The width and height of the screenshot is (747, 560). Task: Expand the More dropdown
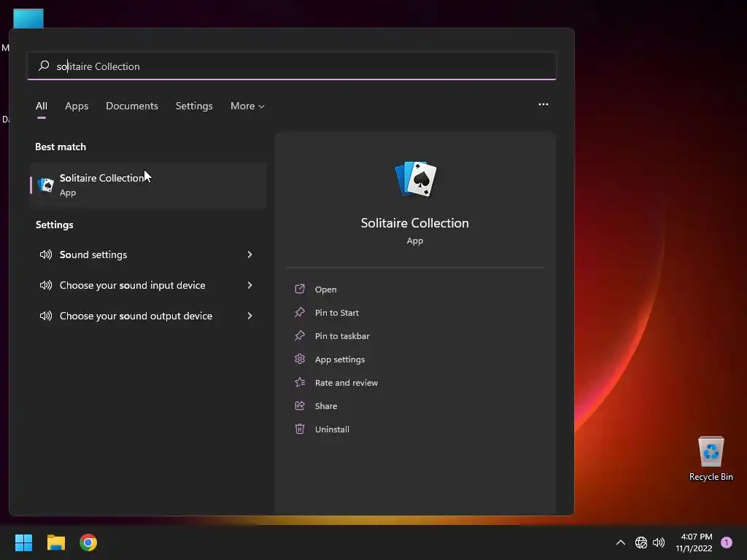247,106
